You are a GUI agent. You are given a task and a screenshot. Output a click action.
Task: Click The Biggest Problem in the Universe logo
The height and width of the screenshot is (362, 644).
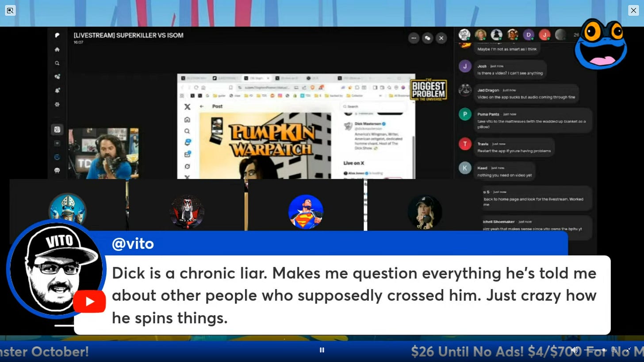[428, 90]
